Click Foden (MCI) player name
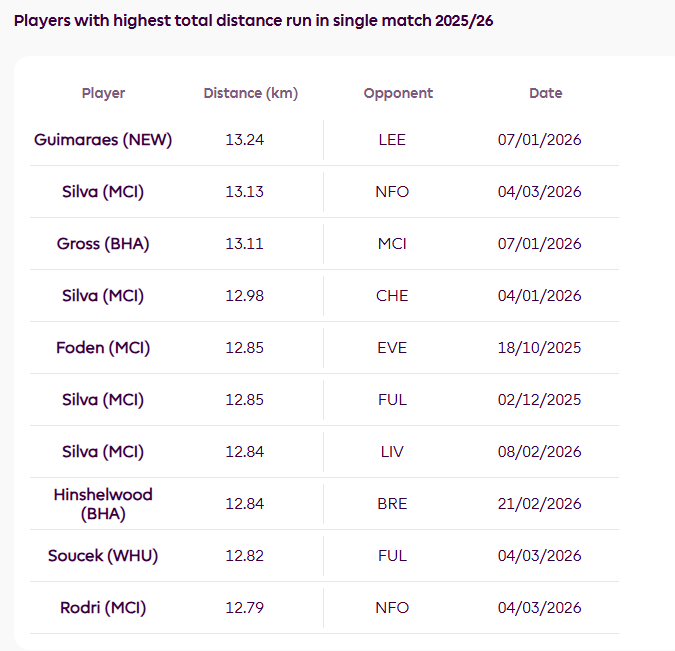The image size is (675, 651). click(x=103, y=348)
